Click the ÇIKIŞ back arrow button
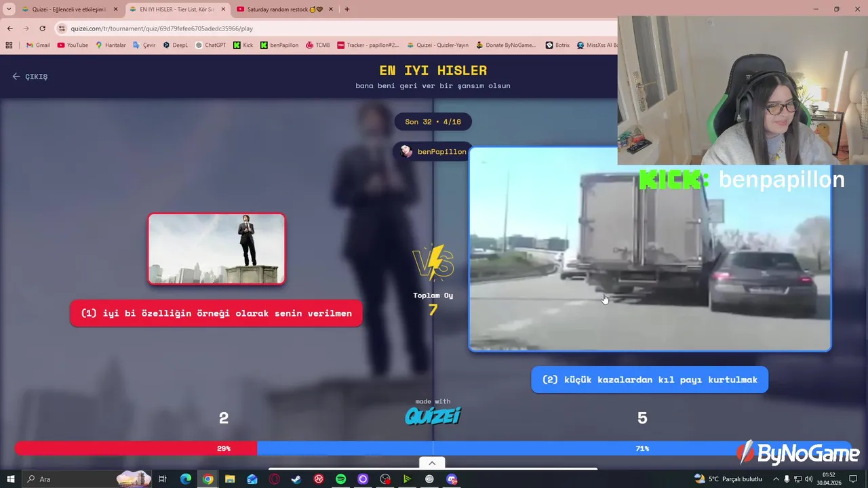Viewport: 868px width, 488px height. [x=30, y=77]
